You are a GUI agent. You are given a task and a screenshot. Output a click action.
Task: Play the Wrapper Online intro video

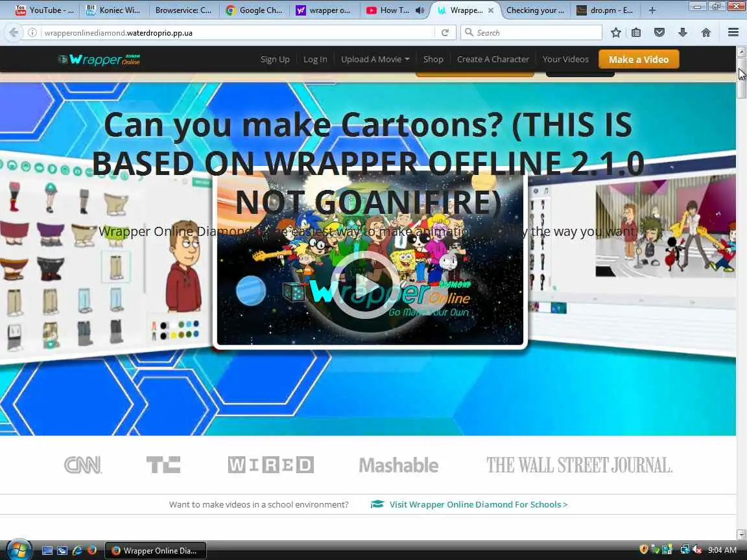click(x=366, y=285)
